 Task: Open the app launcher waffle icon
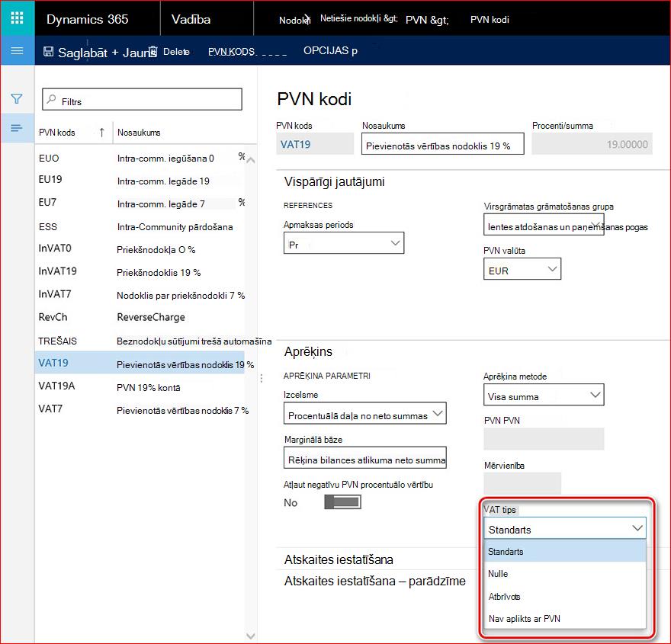(x=17, y=18)
